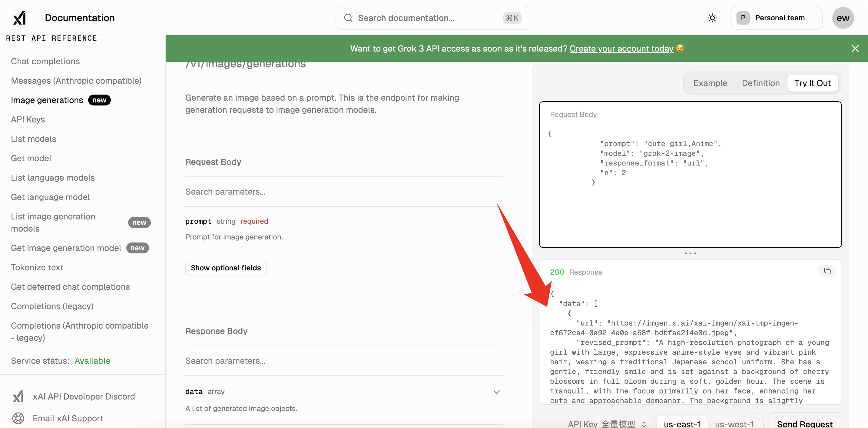868x428 pixels.
Task: Click the Email xAI Support lifebuoy icon
Action: click(x=18, y=418)
